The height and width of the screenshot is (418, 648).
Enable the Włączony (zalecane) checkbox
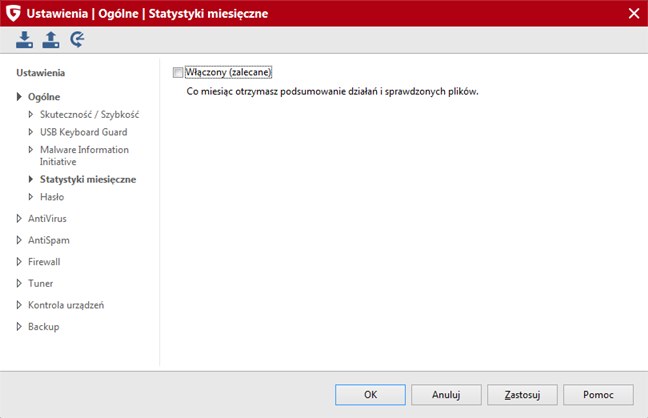[178, 73]
